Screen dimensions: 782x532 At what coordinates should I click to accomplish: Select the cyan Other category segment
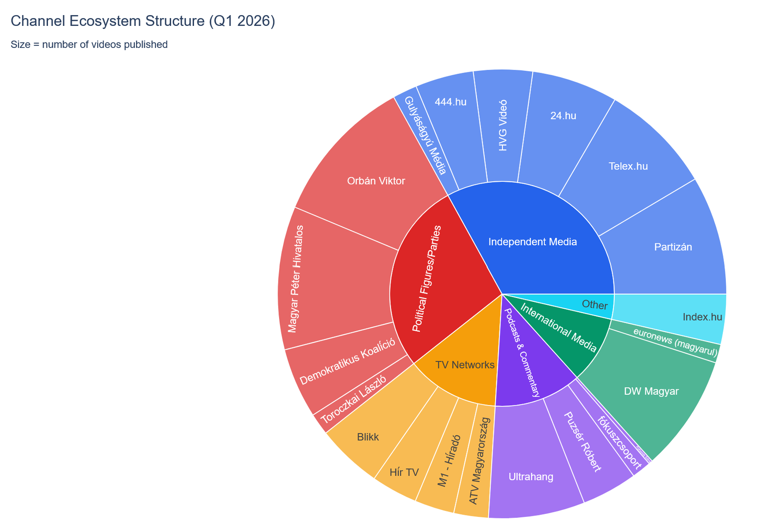pyautogui.click(x=594, y=305)
